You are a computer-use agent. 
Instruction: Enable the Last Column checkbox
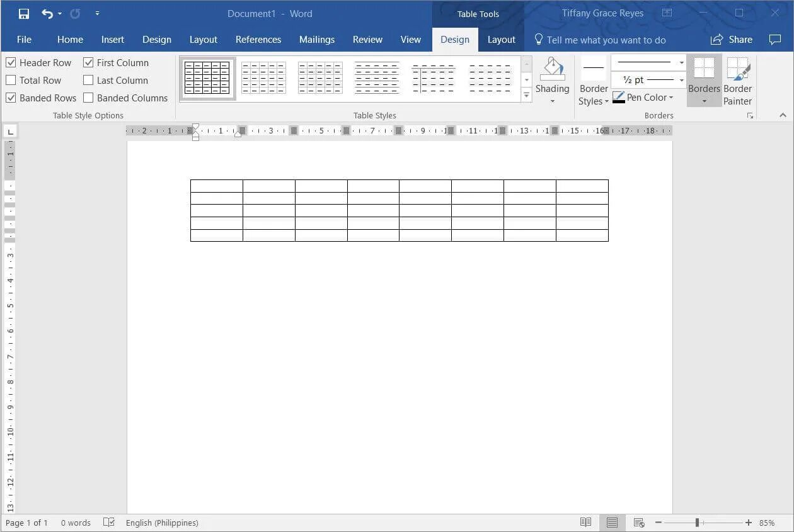pos(88,80)
